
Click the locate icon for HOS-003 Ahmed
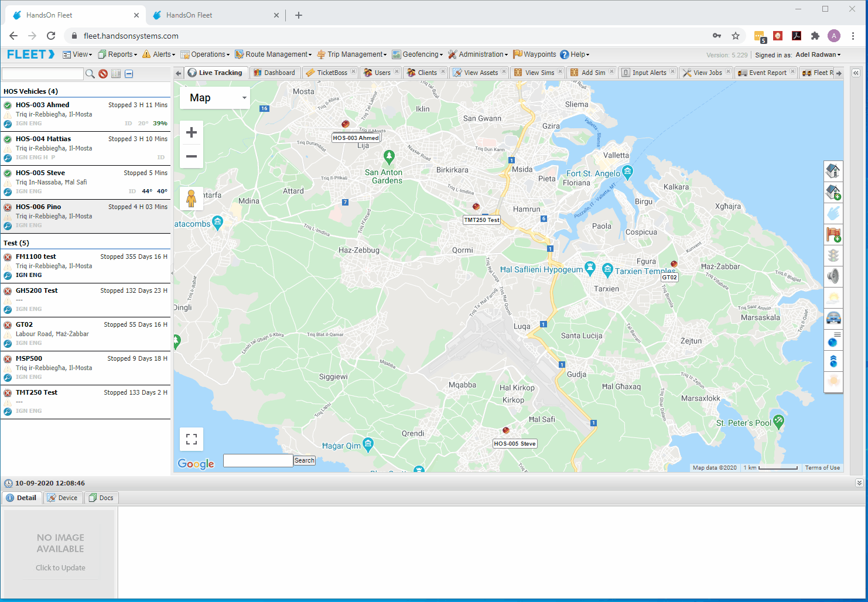coord(8,124)
